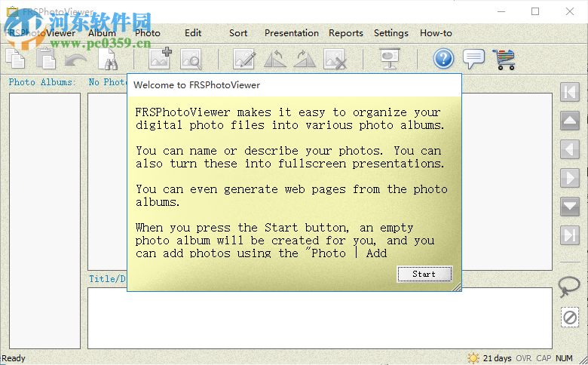The width and height of the screenshot is (588, 365).
Task: Open the shopping cart purchase icon
Action: [x=504, y=60]
